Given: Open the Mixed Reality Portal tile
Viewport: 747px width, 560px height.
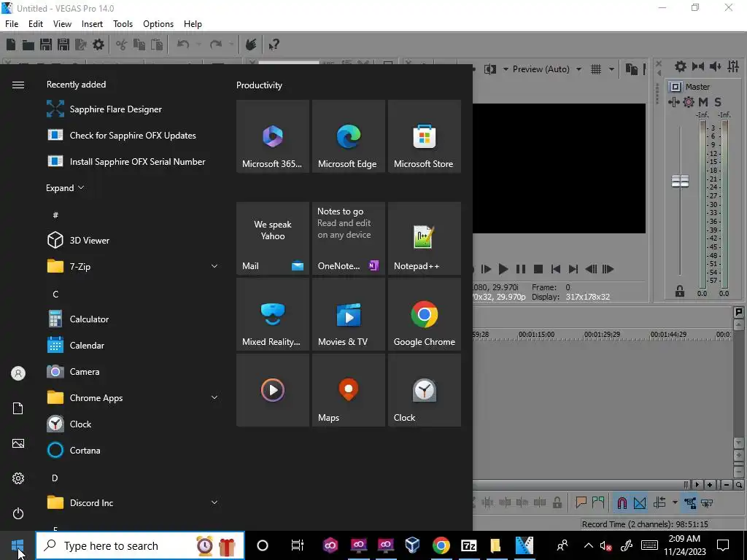Looking at the screenshot, I should 273,314.
